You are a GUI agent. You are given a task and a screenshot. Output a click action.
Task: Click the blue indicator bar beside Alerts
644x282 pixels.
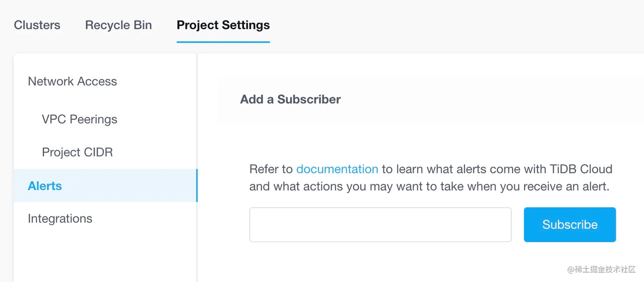(x=196, y=186)
